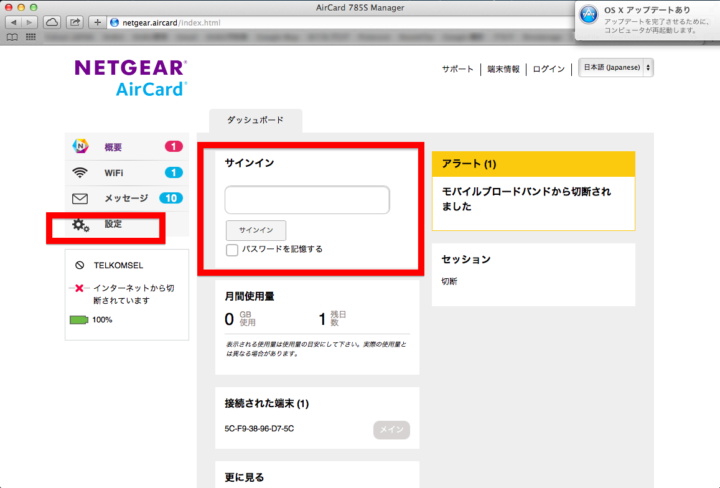Image resolution: width=720 pixels, height=488 pixels.
Task: Click the インターネットから切断されています status text
Action: click(x=134, y=294)
